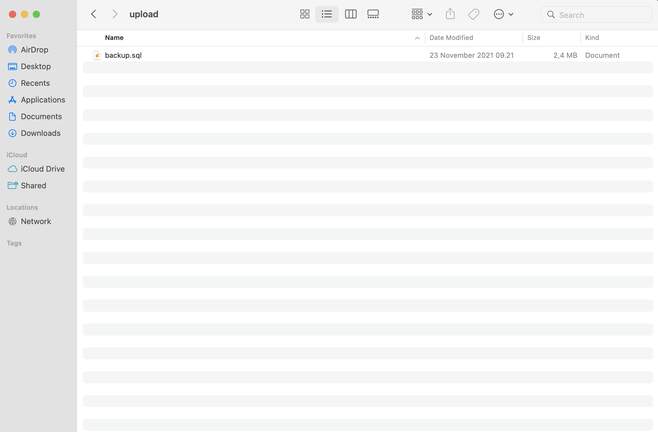
Task: Click the iCloud section heading
Action: [x=17, y=155]
